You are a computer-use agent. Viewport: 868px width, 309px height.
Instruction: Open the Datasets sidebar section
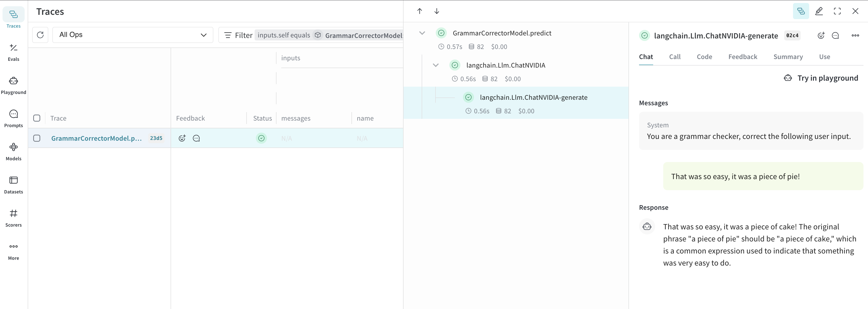[x=14, y=185]
